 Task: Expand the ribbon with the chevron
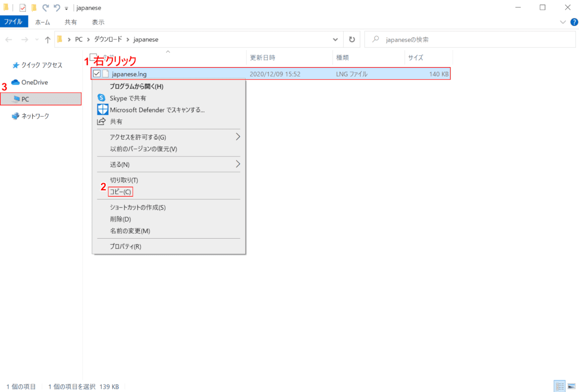pos(562,22)
